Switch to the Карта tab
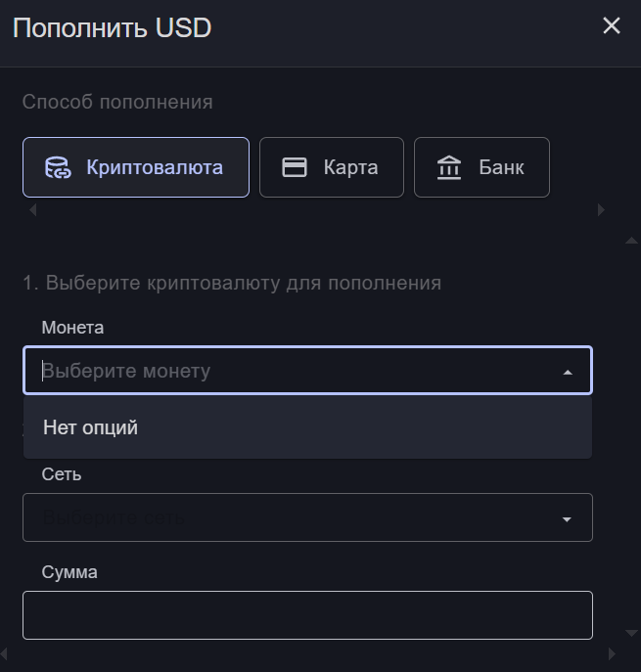Screen dimensions: 641x672 [x=332, y=167]
